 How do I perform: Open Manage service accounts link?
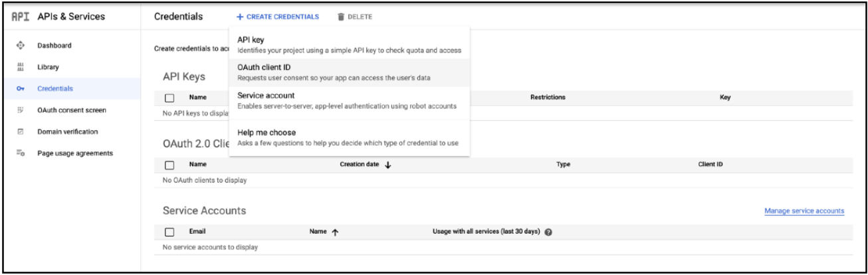tap(804, 211)
